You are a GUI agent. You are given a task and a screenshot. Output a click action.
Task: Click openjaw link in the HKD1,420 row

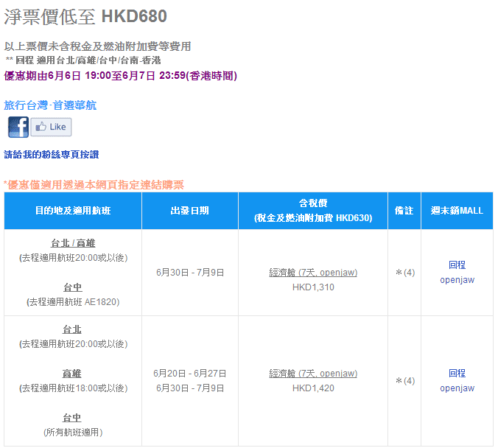(x=457, y=388)
